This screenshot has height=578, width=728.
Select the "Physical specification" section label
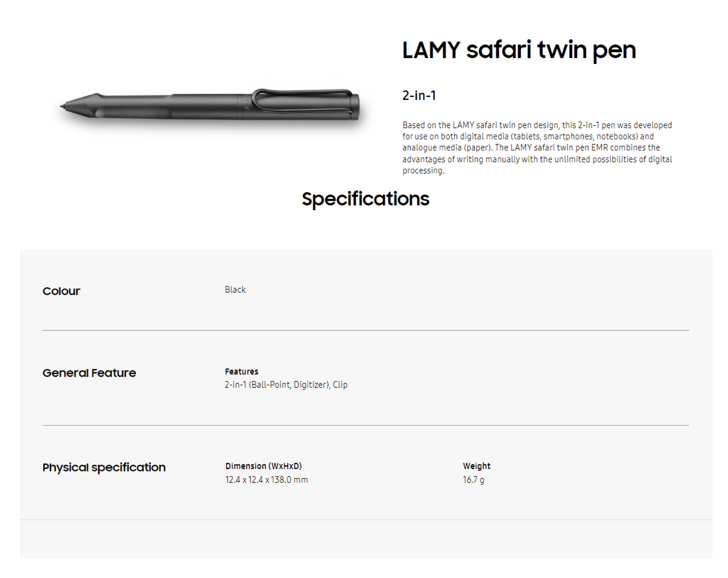tap(104, 467)
